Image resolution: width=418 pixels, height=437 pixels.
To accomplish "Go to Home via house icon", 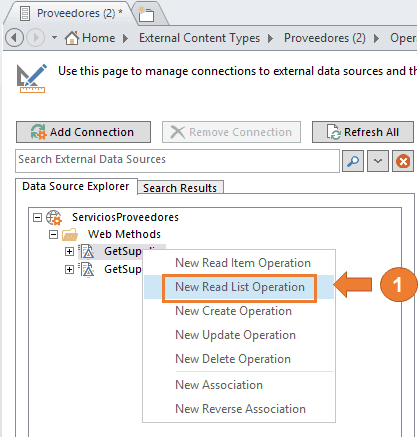I will coord(72,38).
